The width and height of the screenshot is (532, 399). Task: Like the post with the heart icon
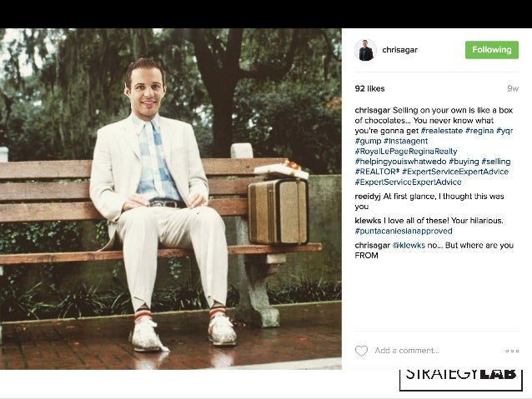(361, 351)
